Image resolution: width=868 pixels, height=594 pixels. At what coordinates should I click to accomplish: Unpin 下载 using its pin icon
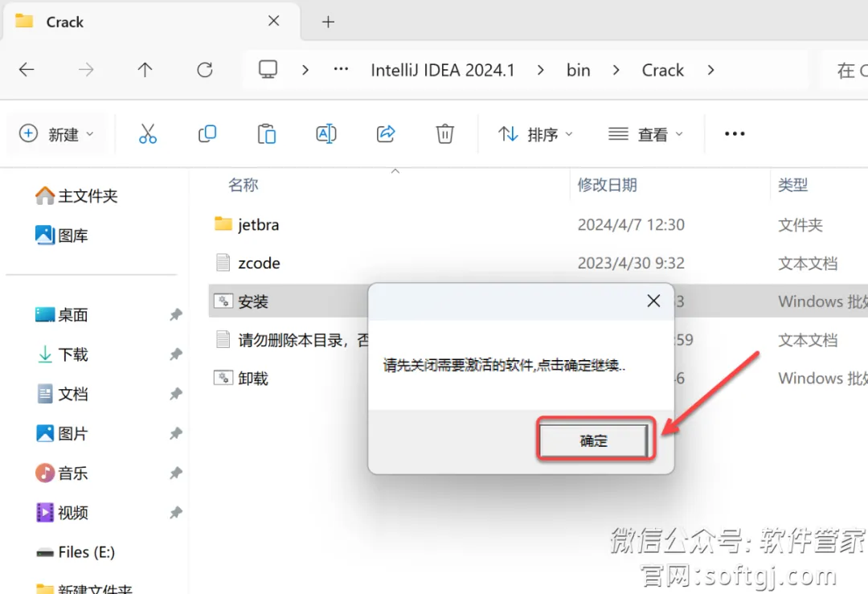[176, 354]
